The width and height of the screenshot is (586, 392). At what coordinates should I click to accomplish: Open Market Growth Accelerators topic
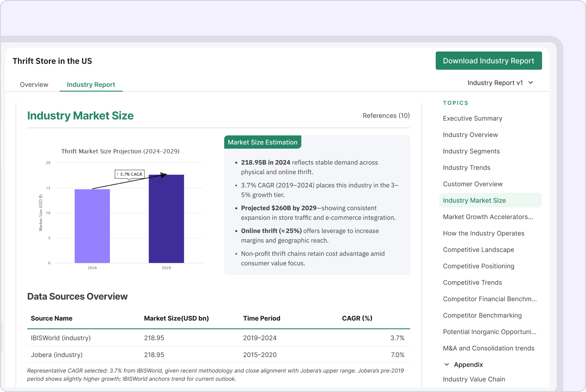click(487, 217)
